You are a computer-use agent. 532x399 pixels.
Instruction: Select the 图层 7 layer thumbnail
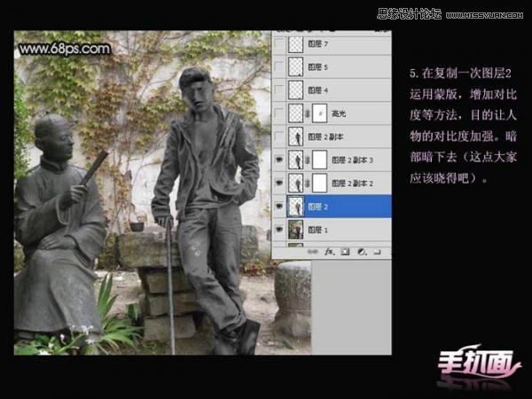click(295, 44)
